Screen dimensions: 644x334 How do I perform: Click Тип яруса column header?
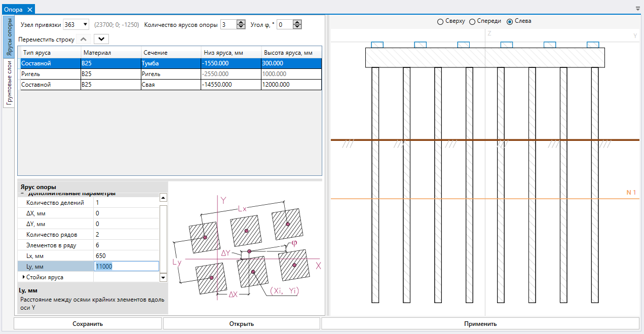point(50,53)
